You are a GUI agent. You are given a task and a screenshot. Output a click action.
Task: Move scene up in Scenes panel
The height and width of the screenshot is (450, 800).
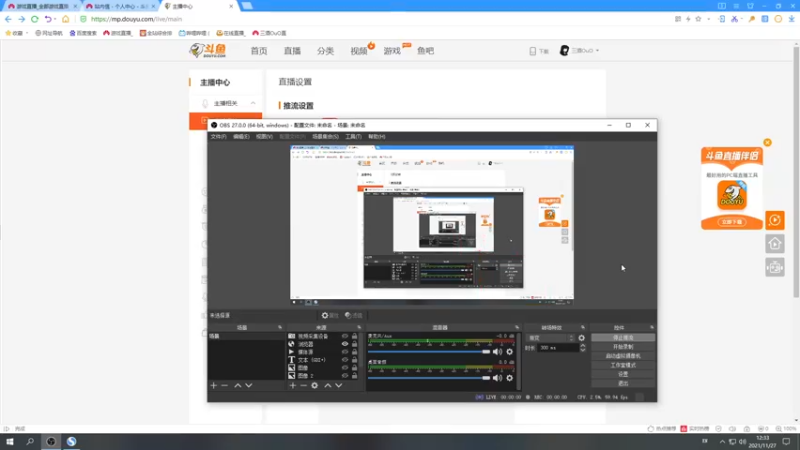click(238, 385)
